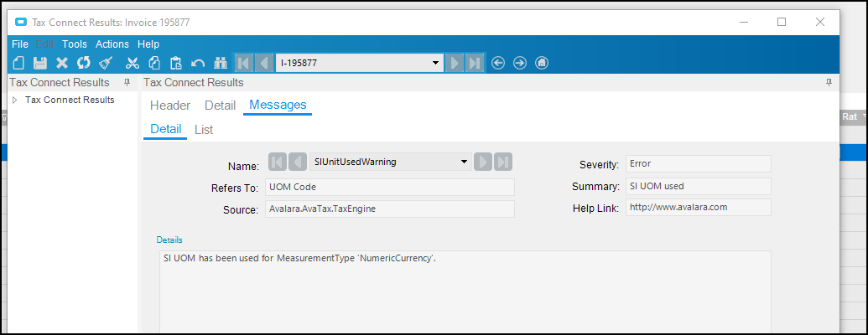Viewport: 868px width, 335px height.
Task: Click the Refers To field with UOM Code
Action: (x=390, y=188)
